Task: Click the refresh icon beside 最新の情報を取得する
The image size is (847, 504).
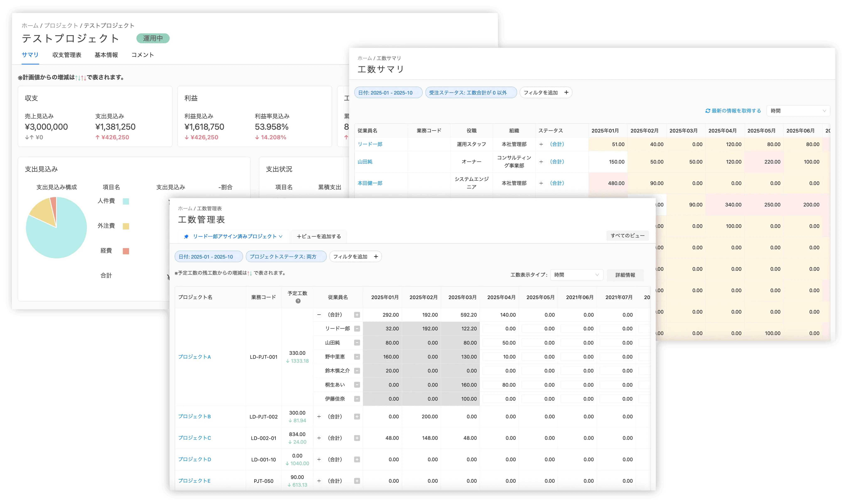Action: [x=708, y=111]
